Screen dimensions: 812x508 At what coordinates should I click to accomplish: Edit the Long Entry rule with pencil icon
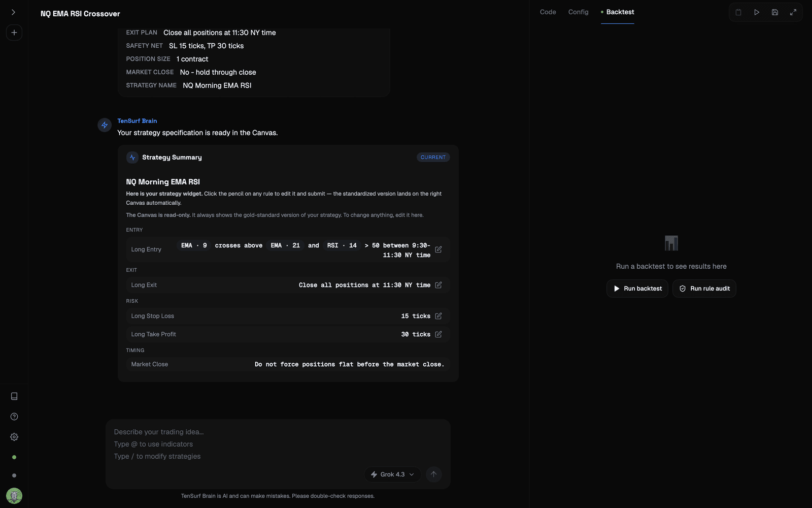tap(438, 249)
